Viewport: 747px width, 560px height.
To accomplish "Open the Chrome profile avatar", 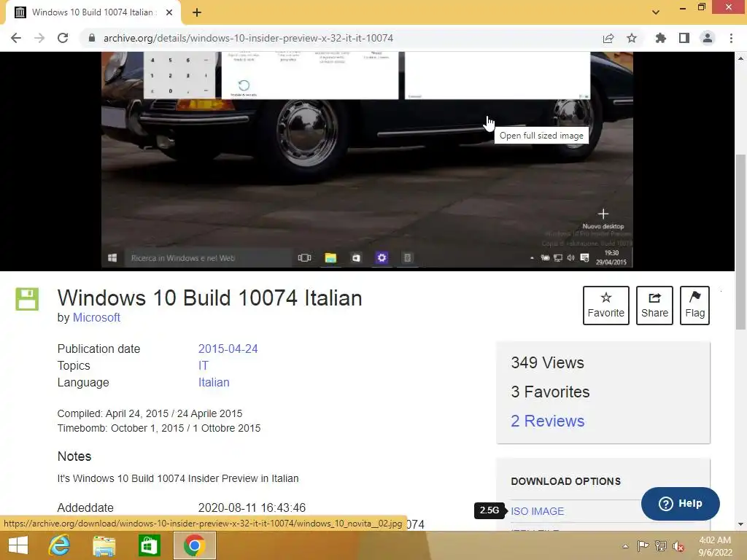I will click(x=708, y=38).
